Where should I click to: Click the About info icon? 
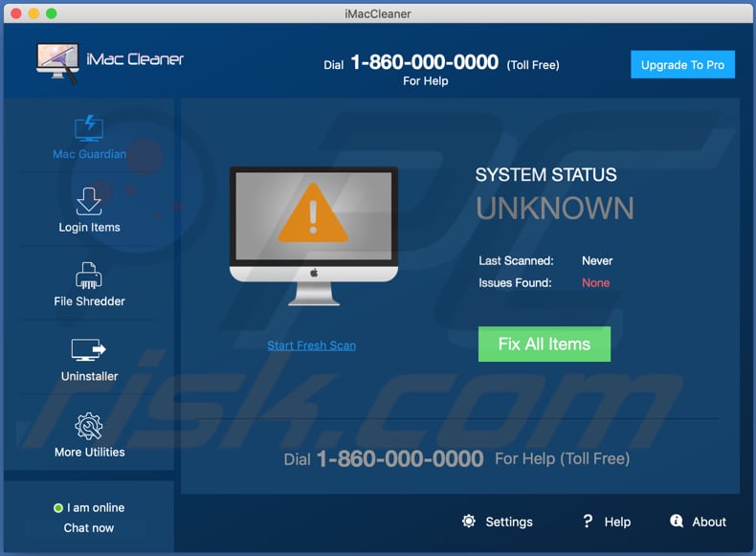coord(677,521)
